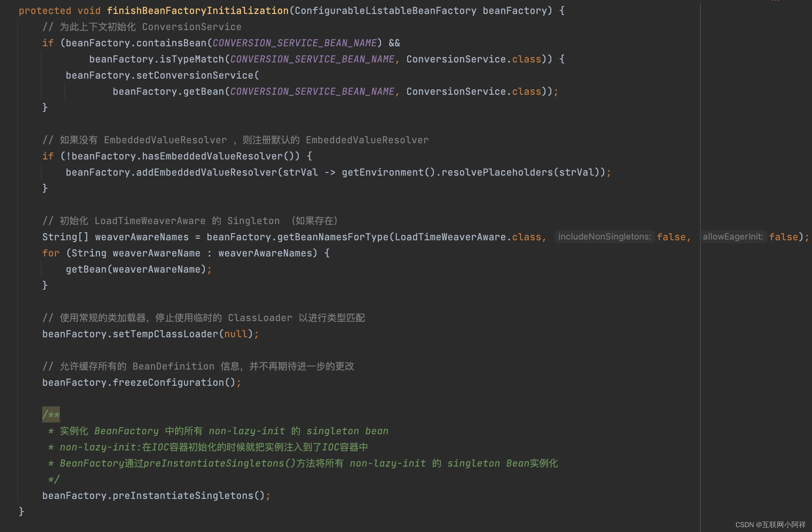Click getBean in the ConversionService.class line

click(203, 91)
